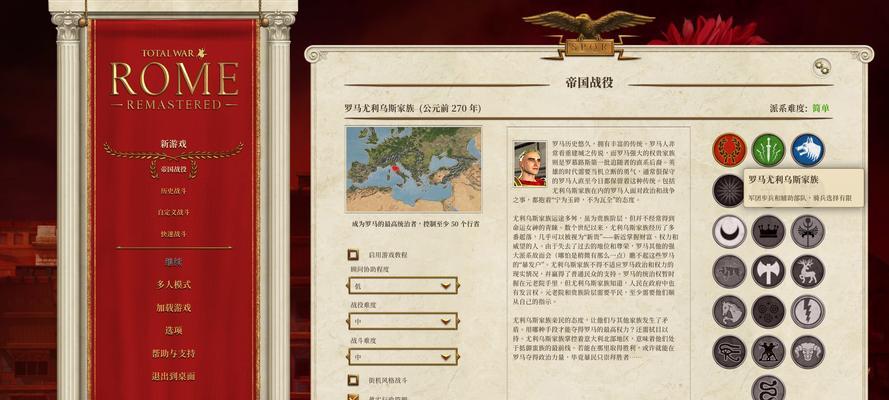Open 历史战斗 in the left menu
Viewport: 889px width, 400px height.
[x=173, y=191]
